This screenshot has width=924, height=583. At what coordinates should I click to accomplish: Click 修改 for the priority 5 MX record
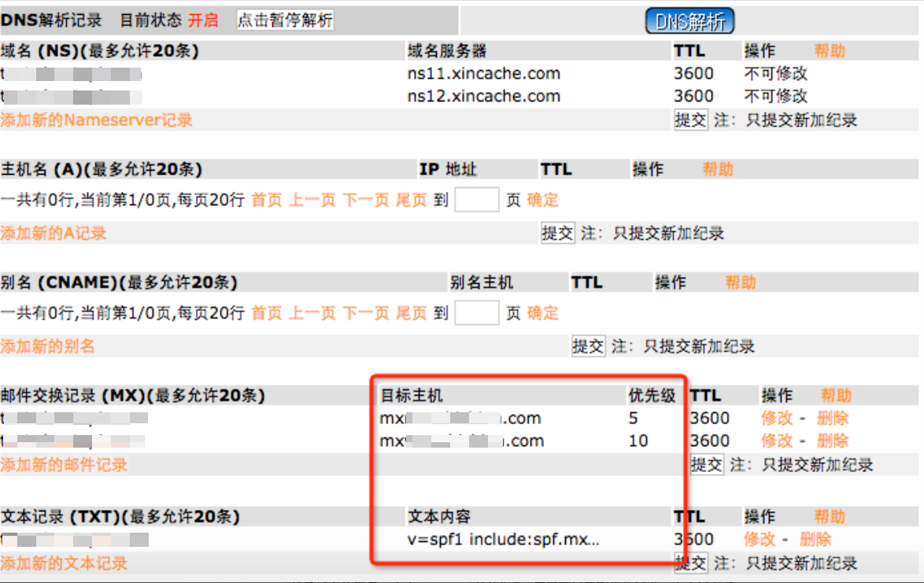[776, 419]
